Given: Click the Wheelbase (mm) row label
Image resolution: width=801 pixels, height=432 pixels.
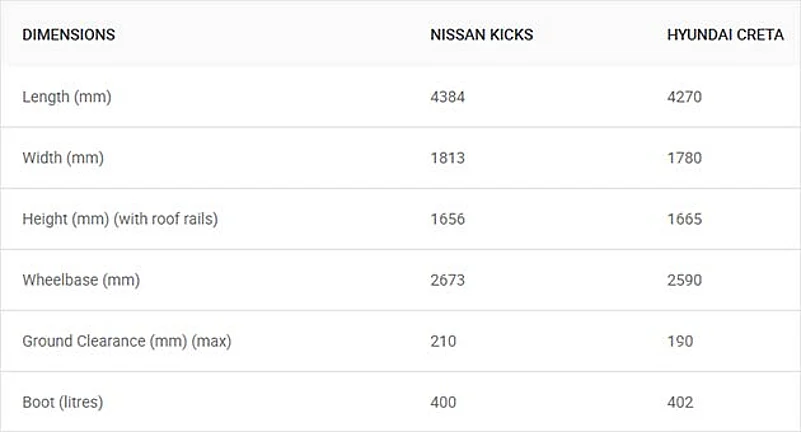Looking at the screenshot, I should [x=81, y=280].
